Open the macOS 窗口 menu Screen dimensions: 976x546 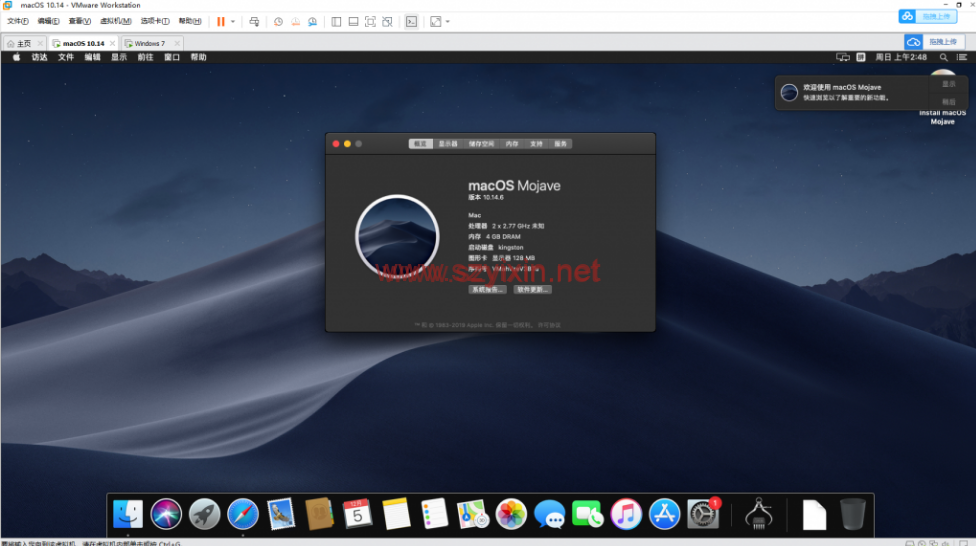172,57
